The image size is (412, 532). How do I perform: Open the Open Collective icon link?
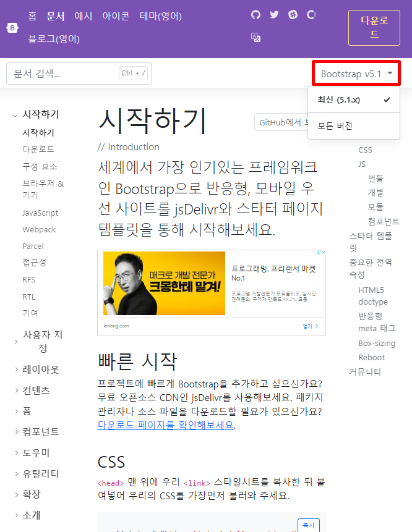coord(311,15)
